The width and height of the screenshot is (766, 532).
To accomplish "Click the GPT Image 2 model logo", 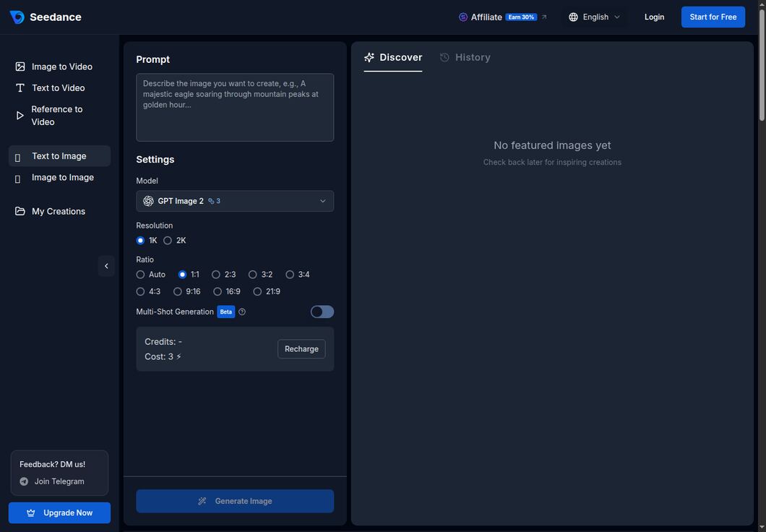I will (x=149, y=201).
